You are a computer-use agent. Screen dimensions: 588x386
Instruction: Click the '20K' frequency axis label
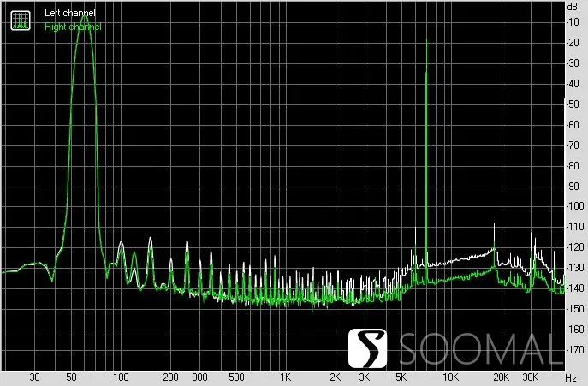pyautogui.click(x=501, y=377)
